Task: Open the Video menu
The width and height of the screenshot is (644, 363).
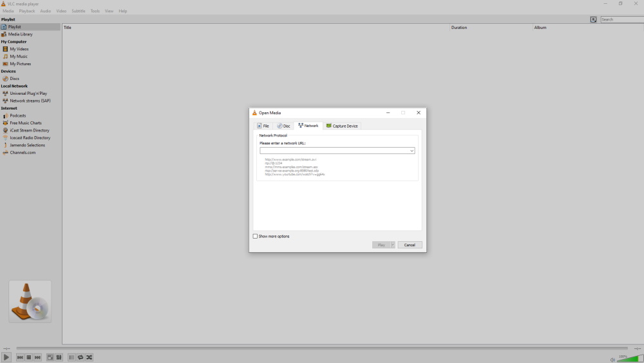Action: point(61,11)
